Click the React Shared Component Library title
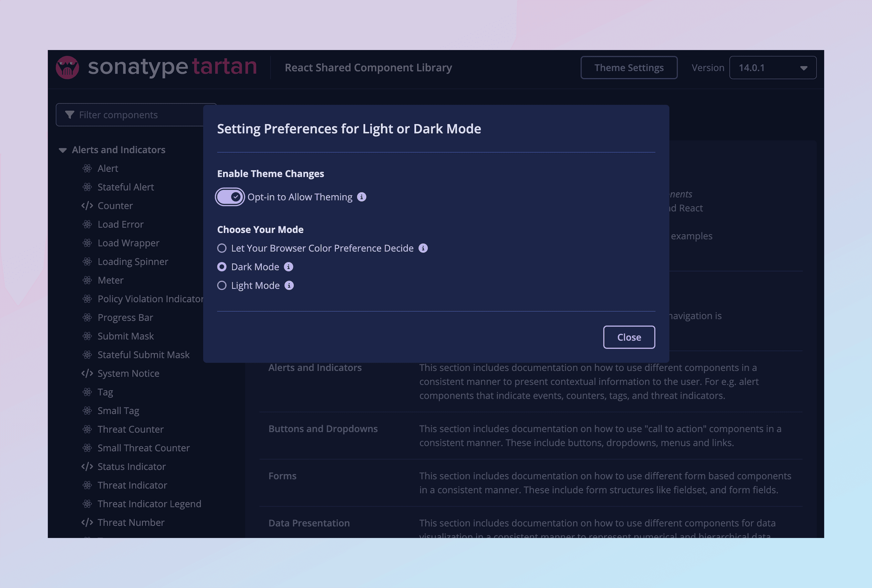Image resolution: width=872 pixels, height=588 pixels. (368, 67)
